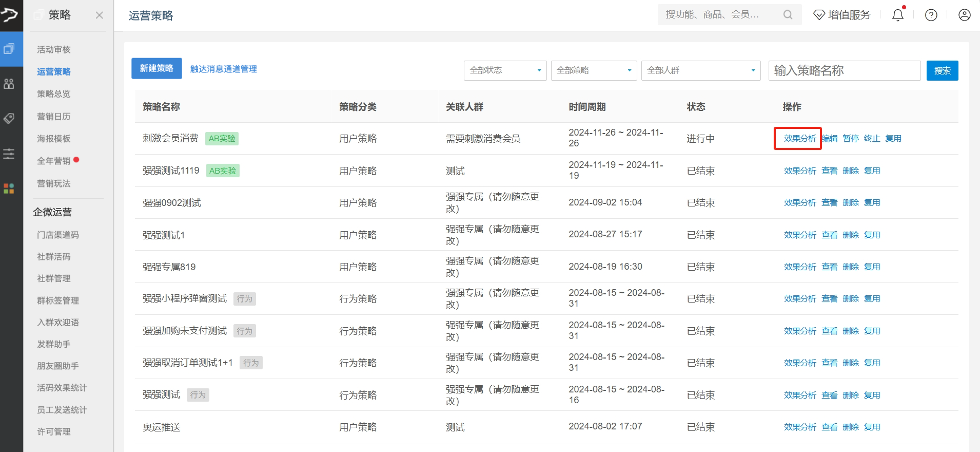Click the magnifier icon in global search
The width and height of the screenshot is (980, 452).
[x=788, y=15]
